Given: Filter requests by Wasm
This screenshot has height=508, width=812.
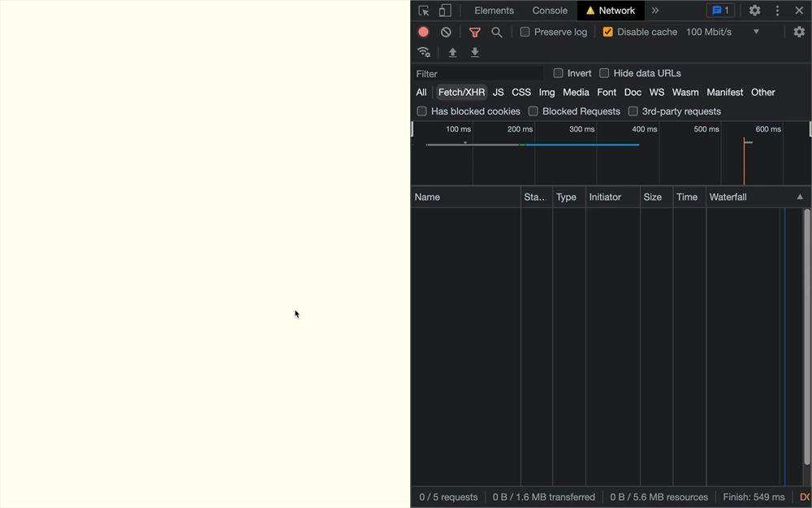Looking at the screenshot, I should [685, 93].
